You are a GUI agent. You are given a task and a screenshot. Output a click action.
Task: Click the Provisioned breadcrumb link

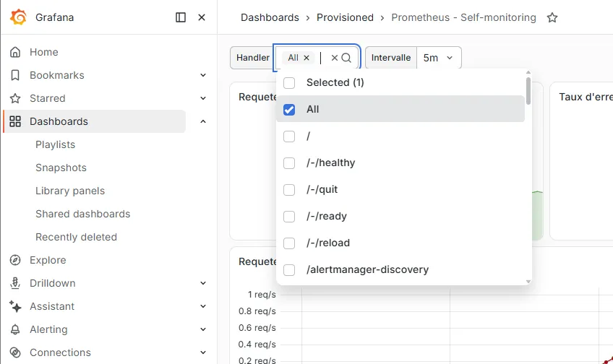tap(345, 17)
